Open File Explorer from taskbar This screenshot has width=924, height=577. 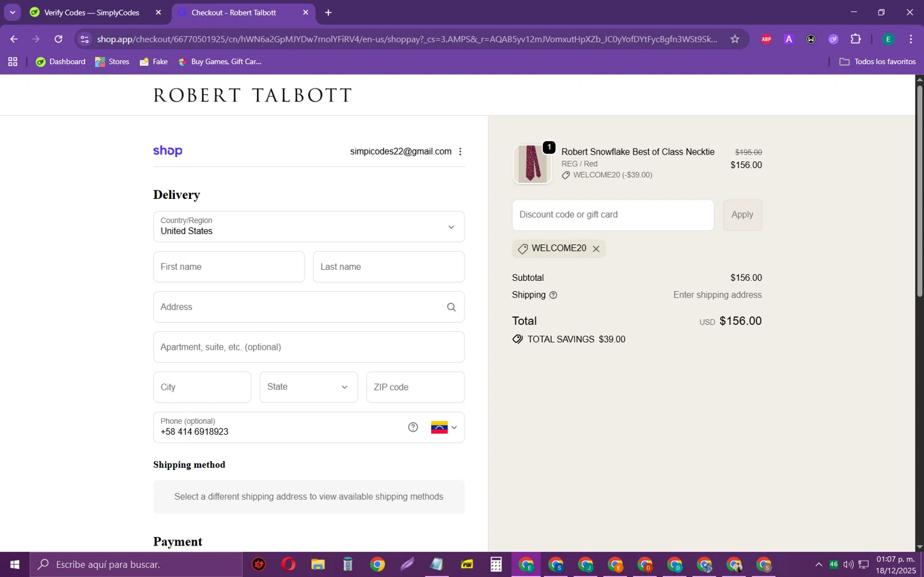318,565
